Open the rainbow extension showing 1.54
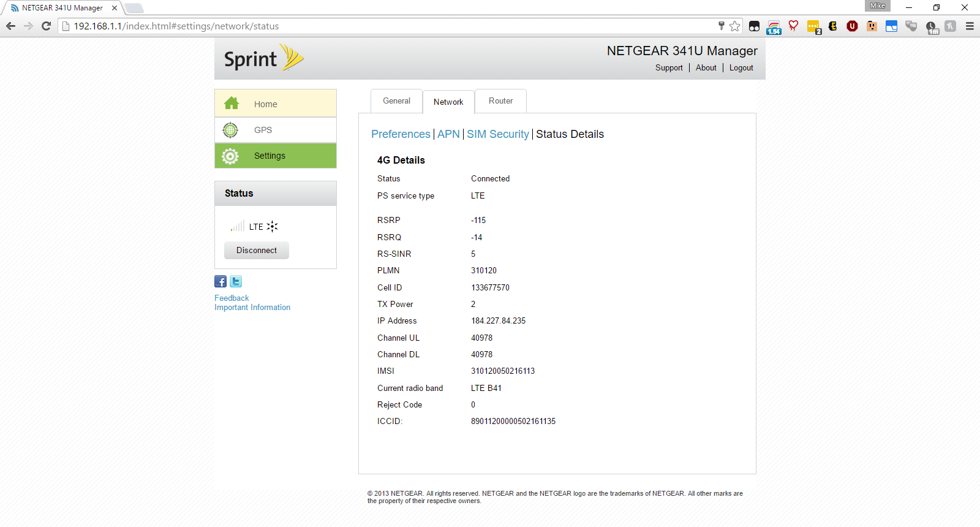Image resolution: width=980 pixels, height=527 pixels. click(x=774, y=27)
